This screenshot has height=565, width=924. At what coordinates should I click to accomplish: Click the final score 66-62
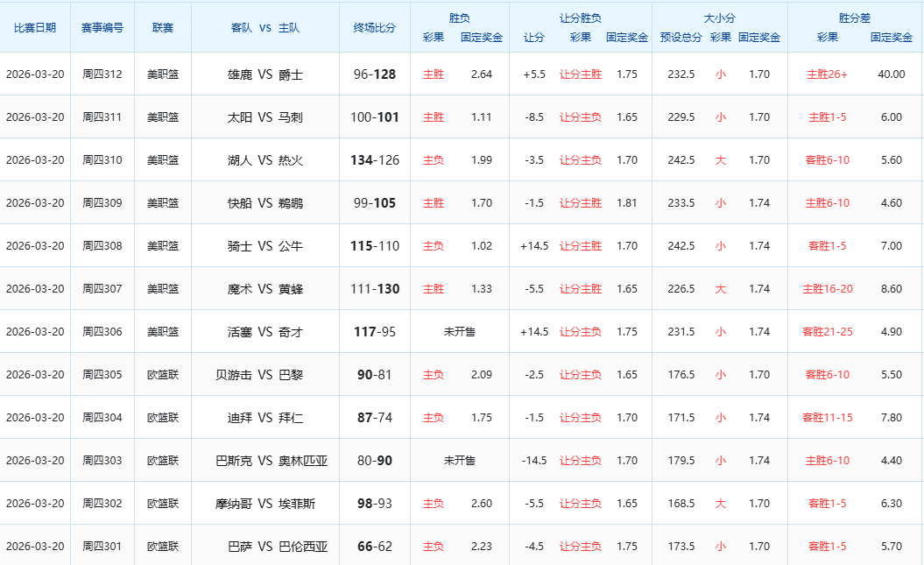coord(375,547)
